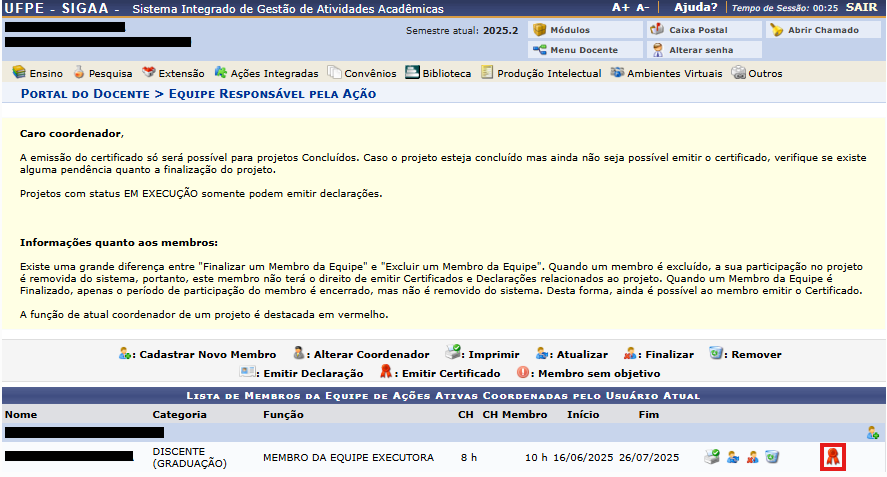Finalize the executora team member
This screenshot has height=477, width=887.
752,457
